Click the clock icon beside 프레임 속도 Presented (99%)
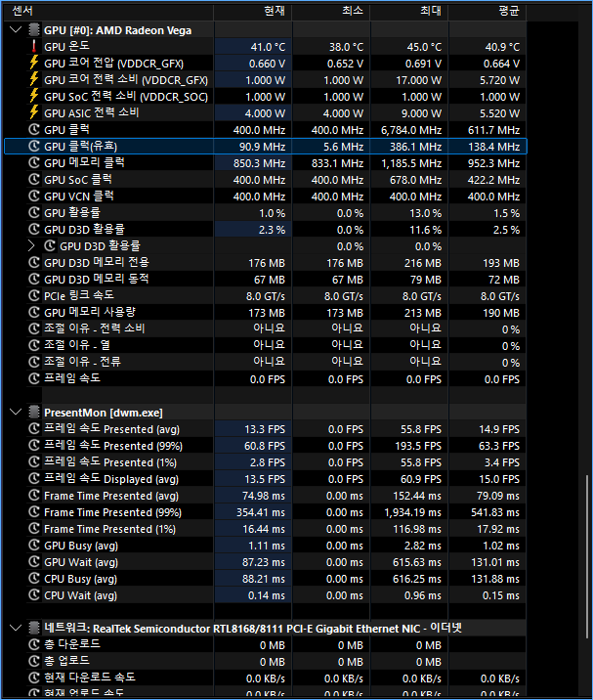 click(x=34, y=446)
